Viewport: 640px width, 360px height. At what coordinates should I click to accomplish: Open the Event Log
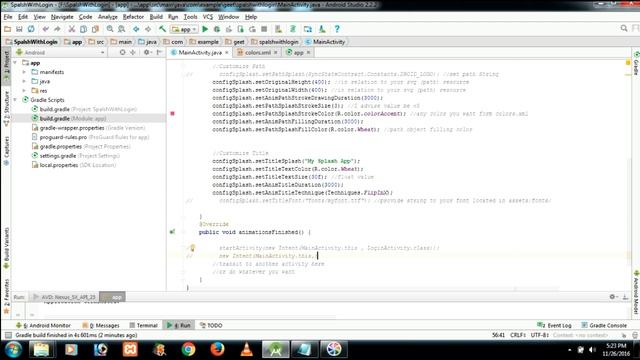point(554,325)
